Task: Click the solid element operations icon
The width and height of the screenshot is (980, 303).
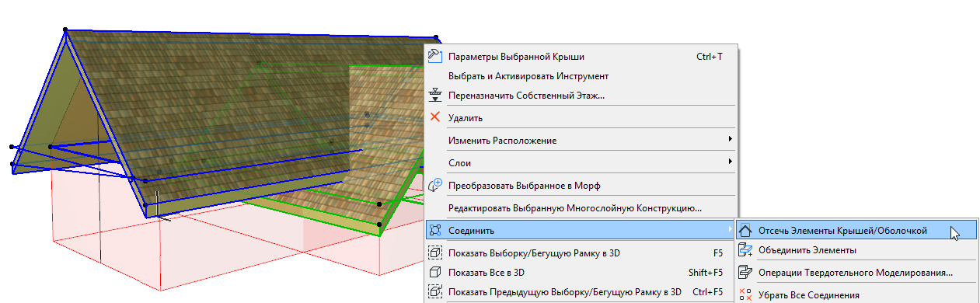Action: (745, 272)
